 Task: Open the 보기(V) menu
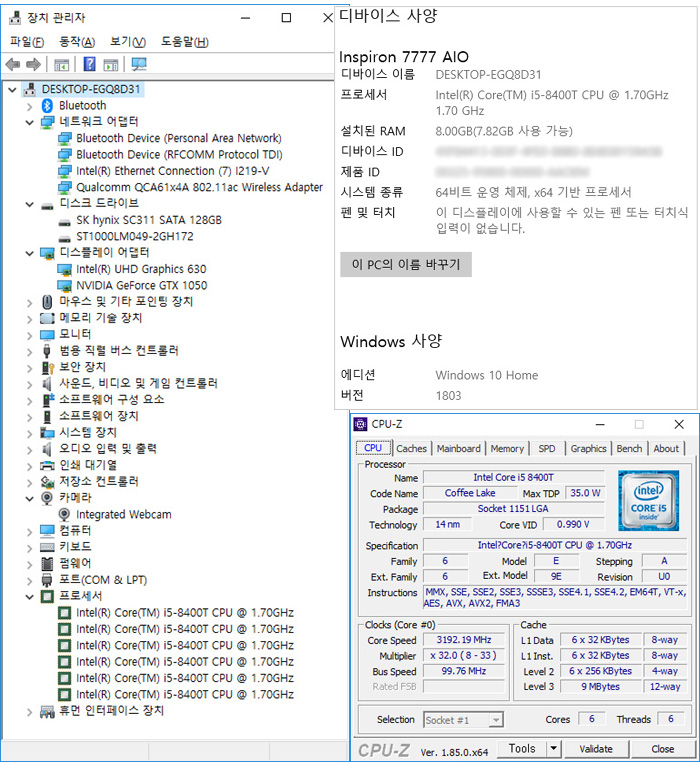coord(128,42)
